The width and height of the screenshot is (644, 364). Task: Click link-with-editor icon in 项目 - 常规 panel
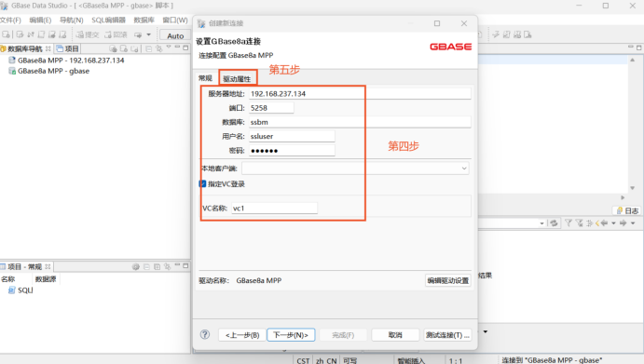tap(167, 267)
